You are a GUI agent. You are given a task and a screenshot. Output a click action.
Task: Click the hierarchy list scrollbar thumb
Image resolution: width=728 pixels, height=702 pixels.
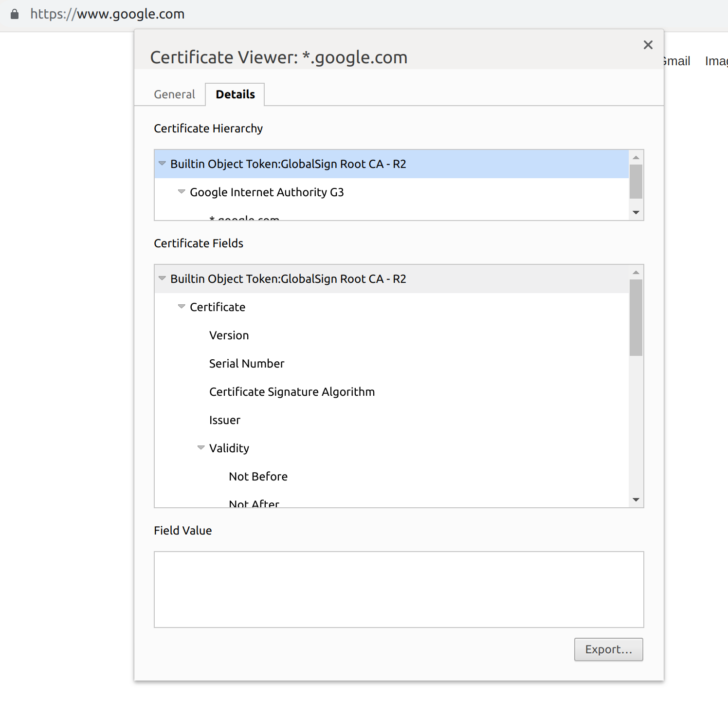636,182
